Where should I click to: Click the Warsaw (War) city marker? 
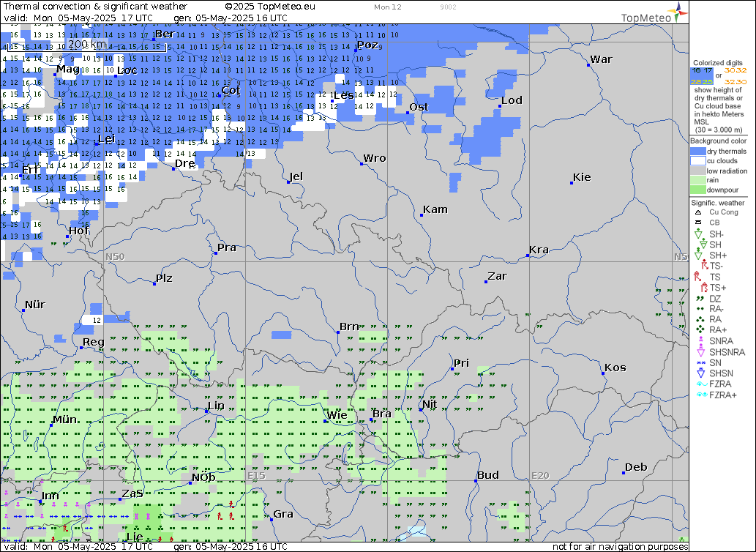point(588,64)
